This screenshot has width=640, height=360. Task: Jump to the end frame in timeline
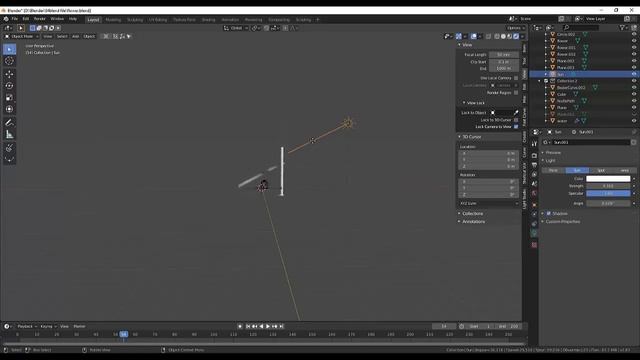[x=282, y=326]
